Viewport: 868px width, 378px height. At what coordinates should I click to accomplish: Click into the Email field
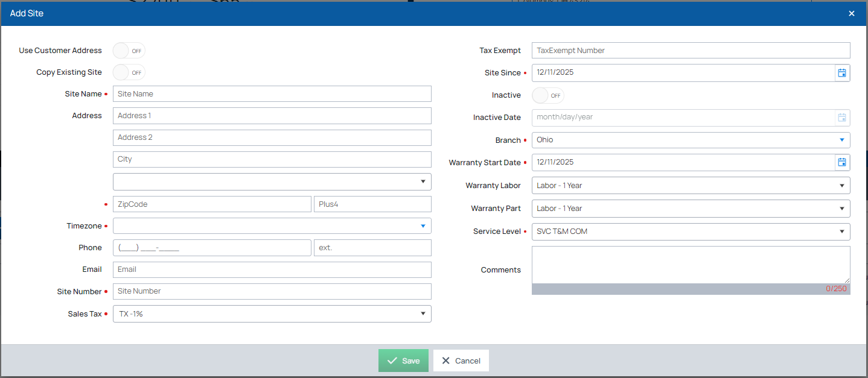[x=272, y=269]
